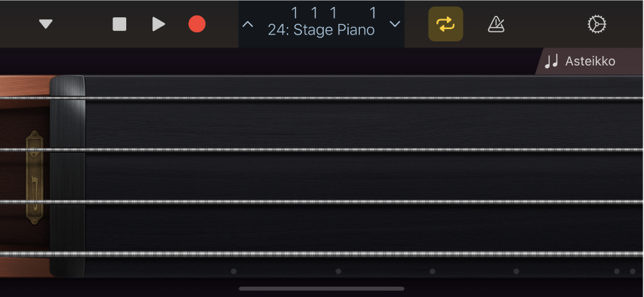
Task: Toggle the metronome
Action: (x=496, y=24)
